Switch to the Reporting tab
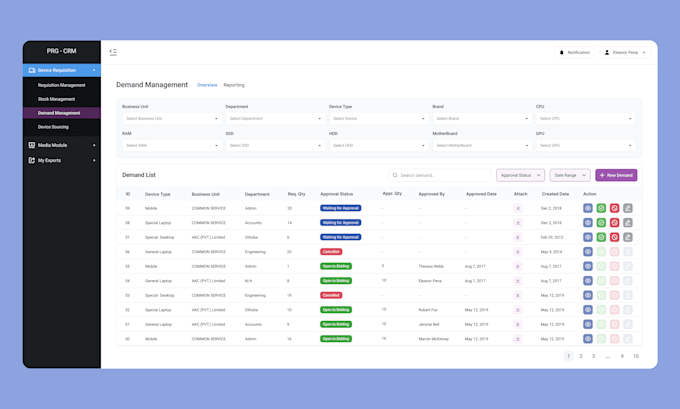 (x=234, y=85)
